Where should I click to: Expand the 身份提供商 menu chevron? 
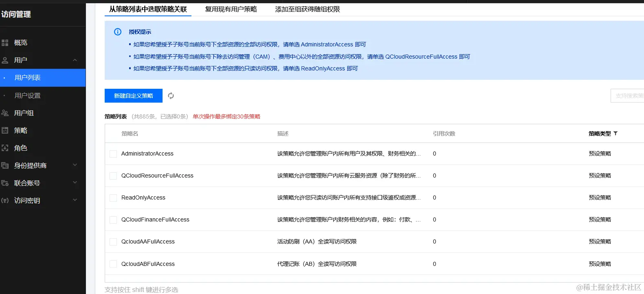[75, 165]
